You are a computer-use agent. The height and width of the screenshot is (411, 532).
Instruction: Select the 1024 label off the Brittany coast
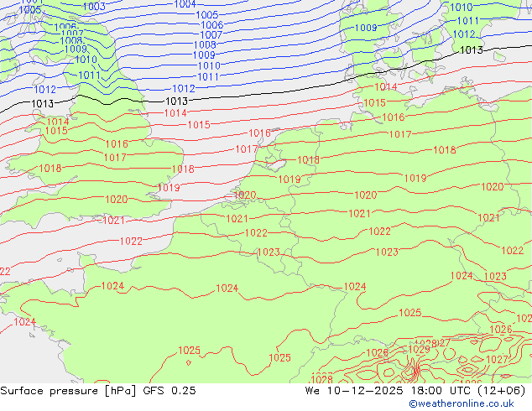coord(25,321)
